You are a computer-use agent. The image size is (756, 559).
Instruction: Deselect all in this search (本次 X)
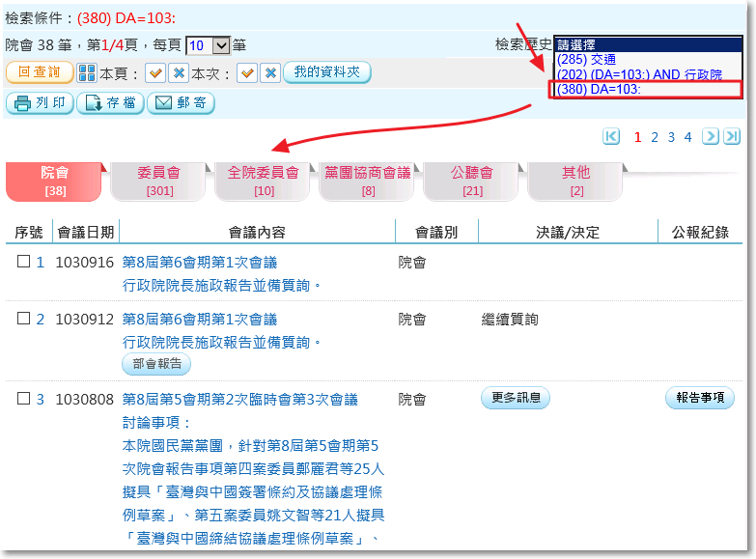(270, 73)
